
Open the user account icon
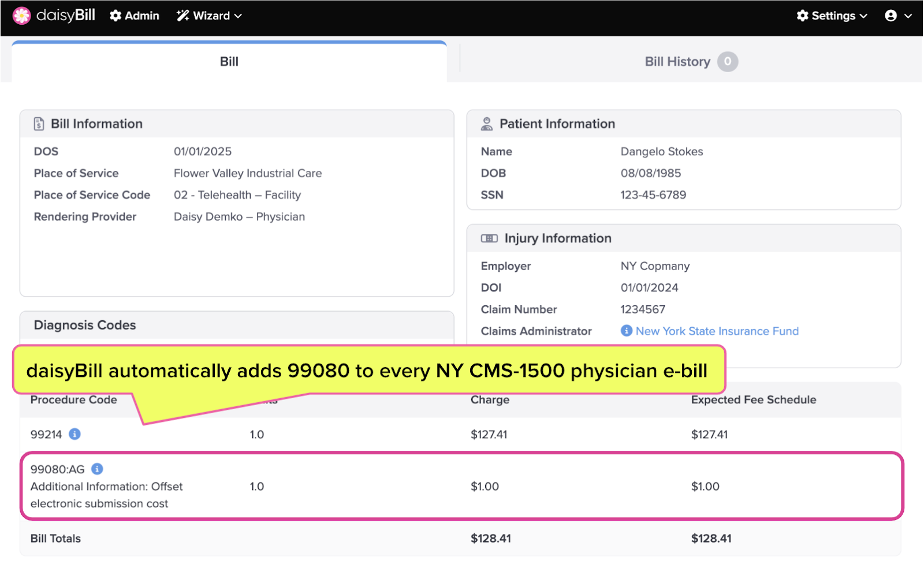(891, 16)
